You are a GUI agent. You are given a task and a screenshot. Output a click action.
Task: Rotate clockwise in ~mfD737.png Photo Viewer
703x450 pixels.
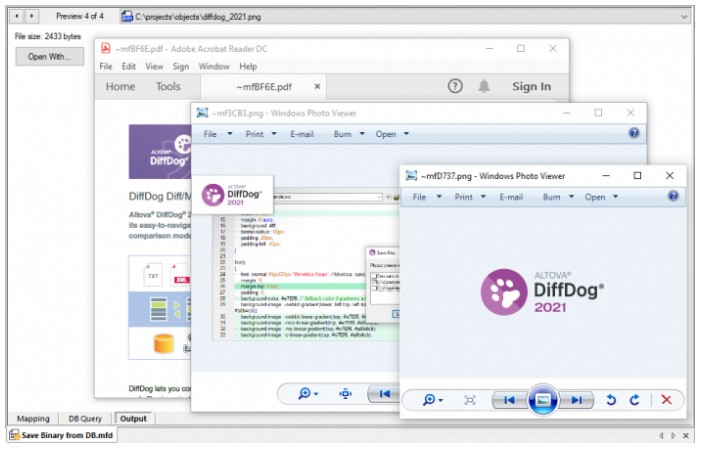pyautogui.click(x=634, y=400)
